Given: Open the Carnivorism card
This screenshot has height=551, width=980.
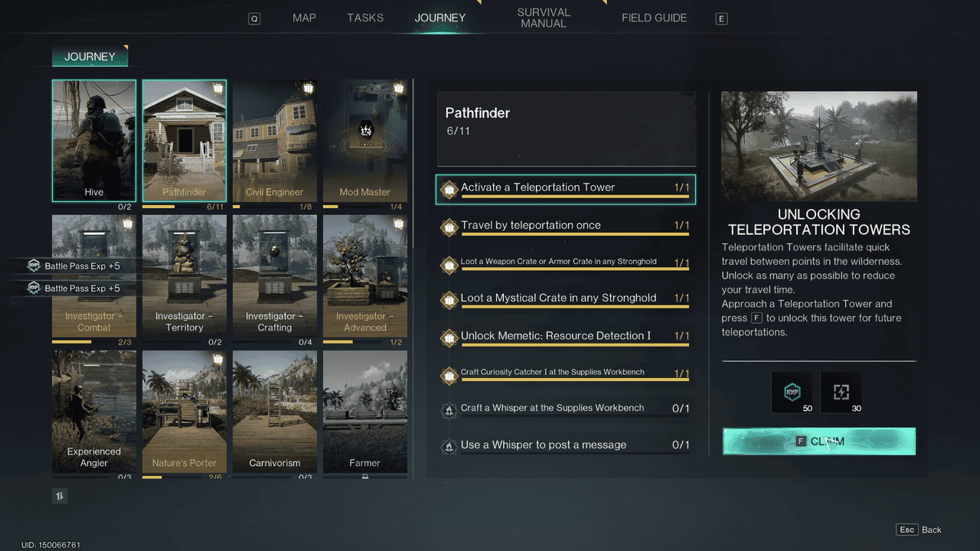Looking at the screenshot, I should 275,412.
